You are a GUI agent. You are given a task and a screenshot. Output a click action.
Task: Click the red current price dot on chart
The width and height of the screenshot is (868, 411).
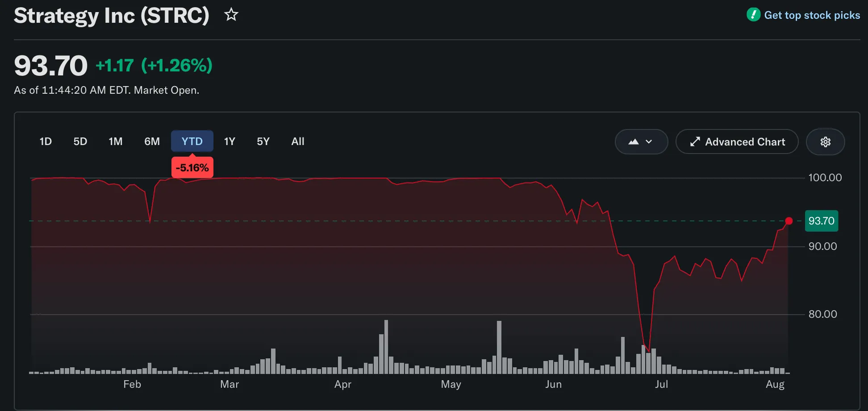tap(789, 221)
